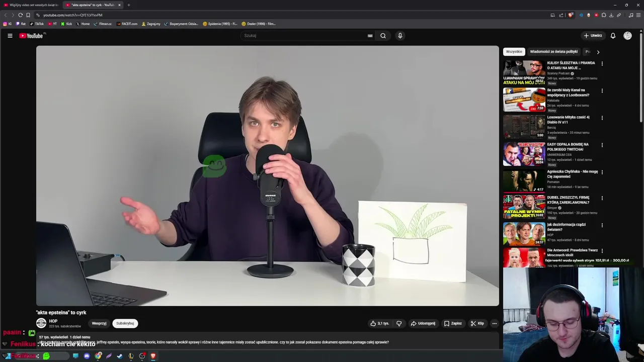644x362 pixels.
Task: Click the Utwórz create button
Action: click(593, 36)
